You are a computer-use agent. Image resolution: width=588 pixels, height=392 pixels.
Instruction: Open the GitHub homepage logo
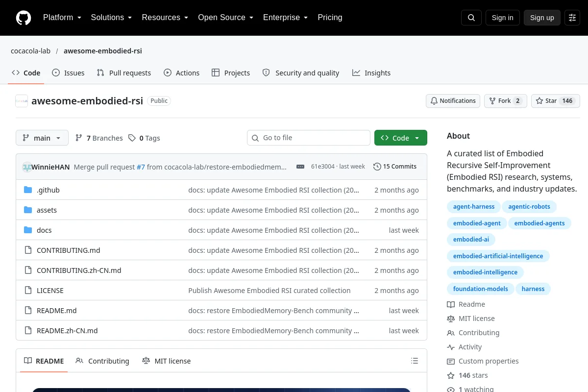(x=24, y=18)
